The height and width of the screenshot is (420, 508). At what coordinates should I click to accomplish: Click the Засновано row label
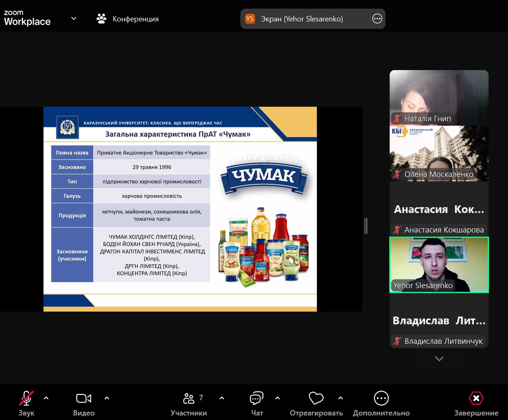point(72,167)
